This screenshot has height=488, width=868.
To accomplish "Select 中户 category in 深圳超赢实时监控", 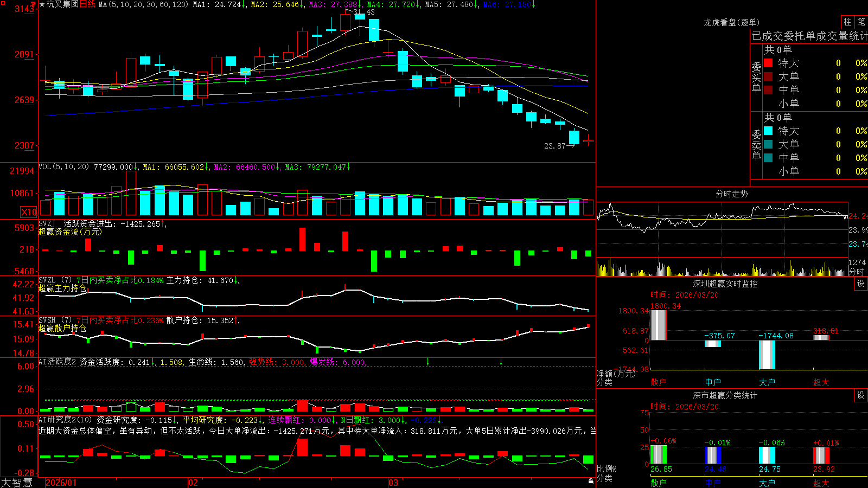I will [713, 382].
